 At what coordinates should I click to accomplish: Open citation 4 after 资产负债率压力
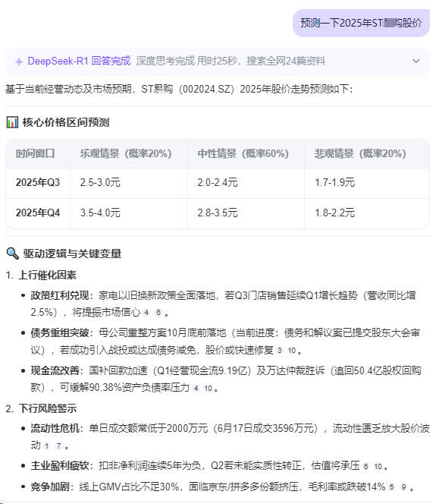point(196,389)
